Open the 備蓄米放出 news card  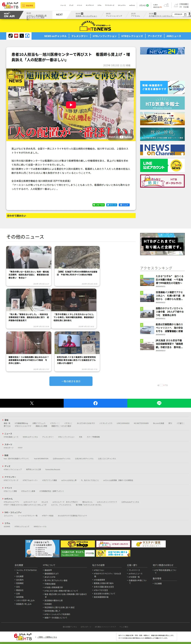(29, 351)
